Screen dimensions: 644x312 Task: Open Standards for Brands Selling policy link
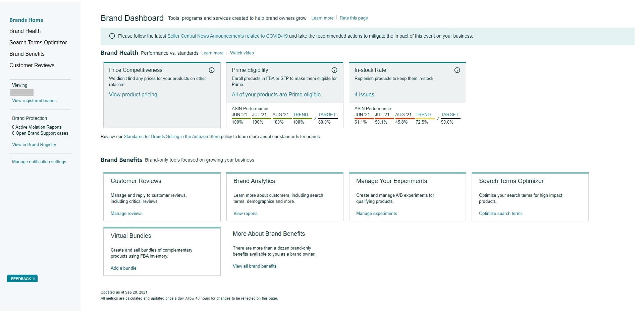coord(171,136)
